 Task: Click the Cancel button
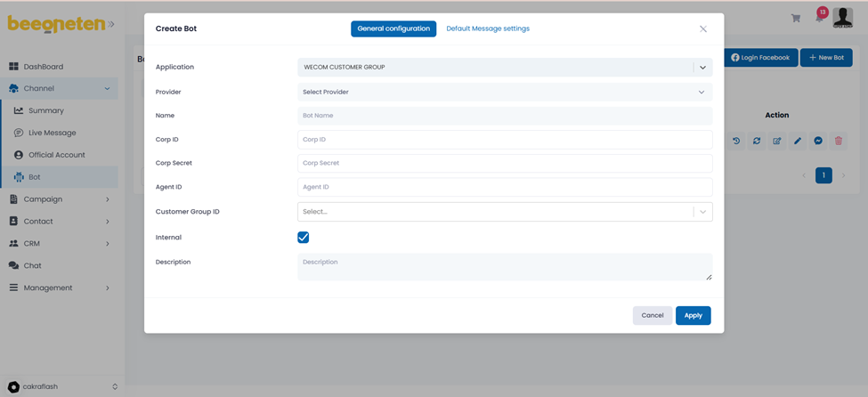pyautogui.click(x=652, y=315)
